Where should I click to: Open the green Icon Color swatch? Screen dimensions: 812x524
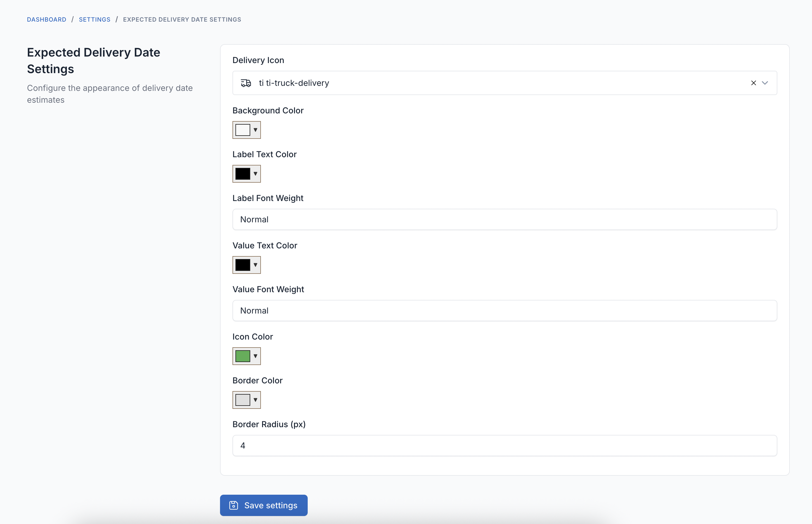pos(243,356)
